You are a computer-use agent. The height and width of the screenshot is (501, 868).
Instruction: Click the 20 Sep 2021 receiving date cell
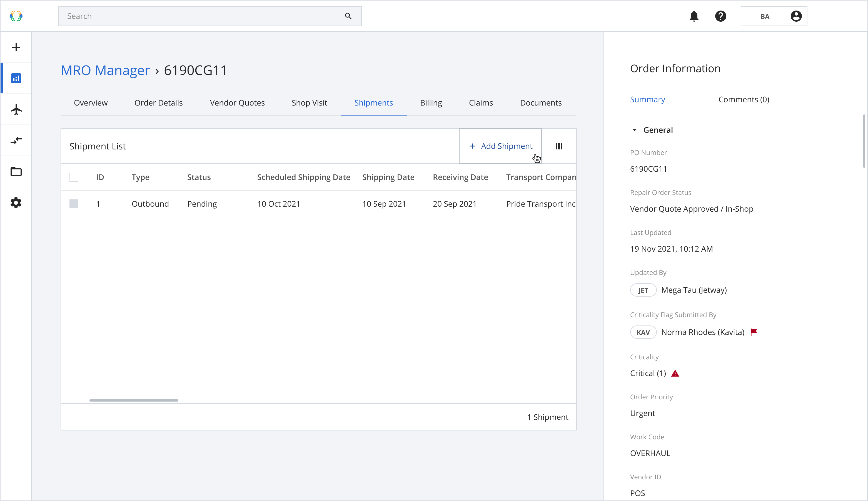[454, 204]
